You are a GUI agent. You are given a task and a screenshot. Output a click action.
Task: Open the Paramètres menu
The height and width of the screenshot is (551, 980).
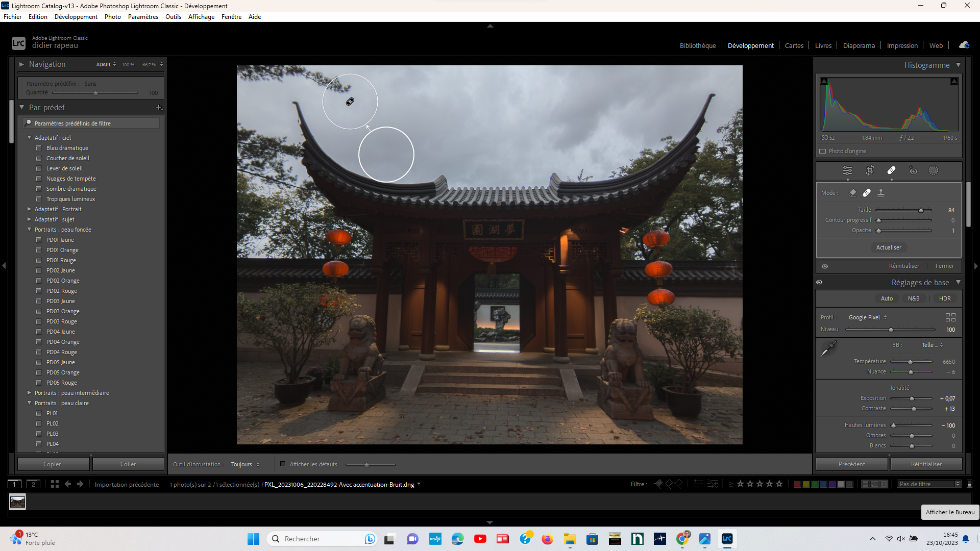pos(143,17)
